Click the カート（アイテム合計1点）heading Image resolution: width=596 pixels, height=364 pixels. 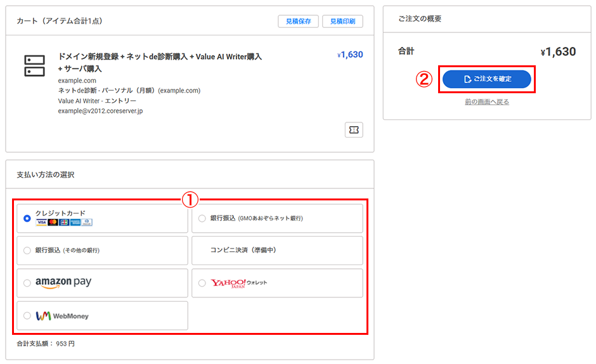[x=60, y=22]
